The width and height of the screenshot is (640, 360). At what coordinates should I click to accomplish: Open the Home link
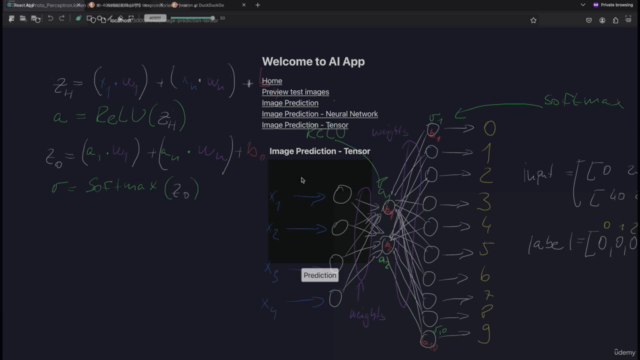[x=272, y=81]
